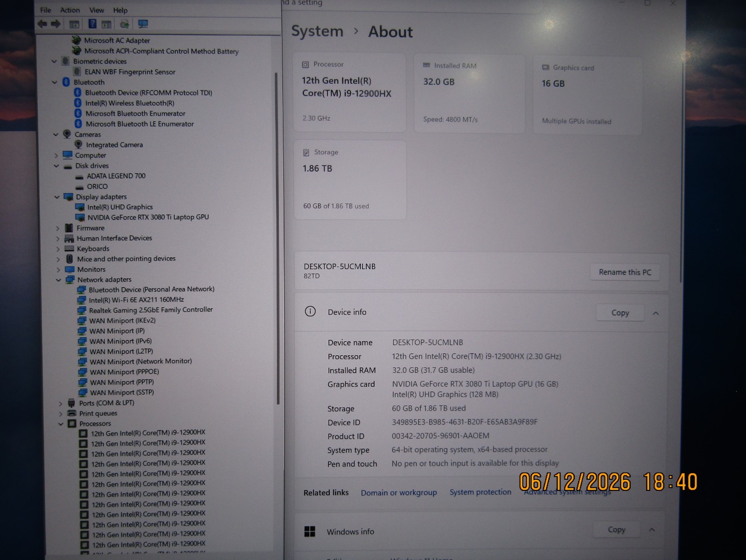Click the Device ID value text
Image resolution: width=746 pixels, height=560 pixels.
465,422
